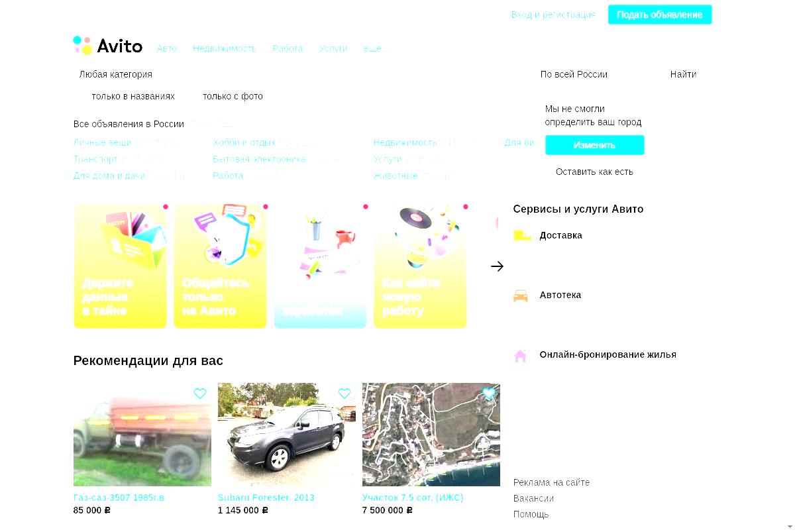Open the 'Хобби и отдых' category link
This screenshot has height=532, width=795.
click(x=244, y=142)
